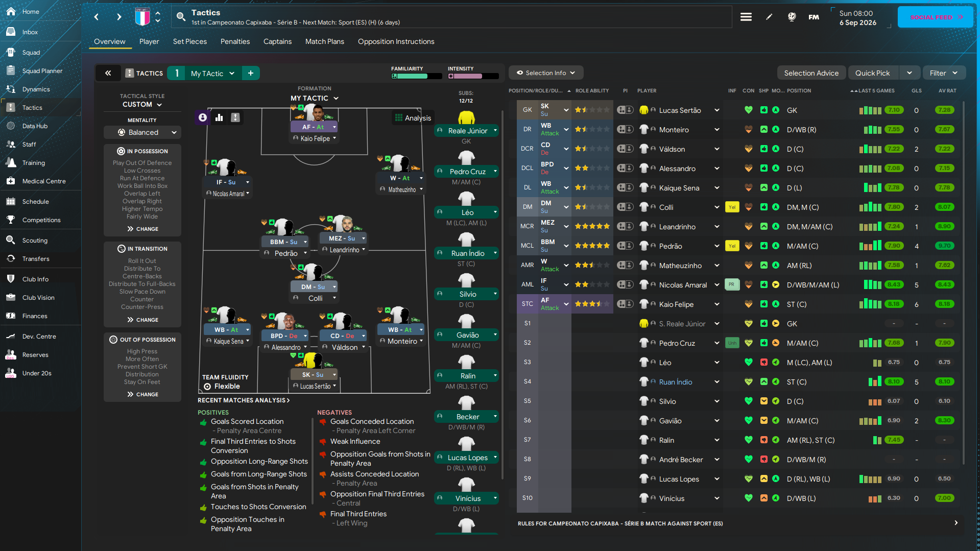This screenshot has width=980, height=551.
Task: Open the My TActic dropdown
Action: coord(212,73)
